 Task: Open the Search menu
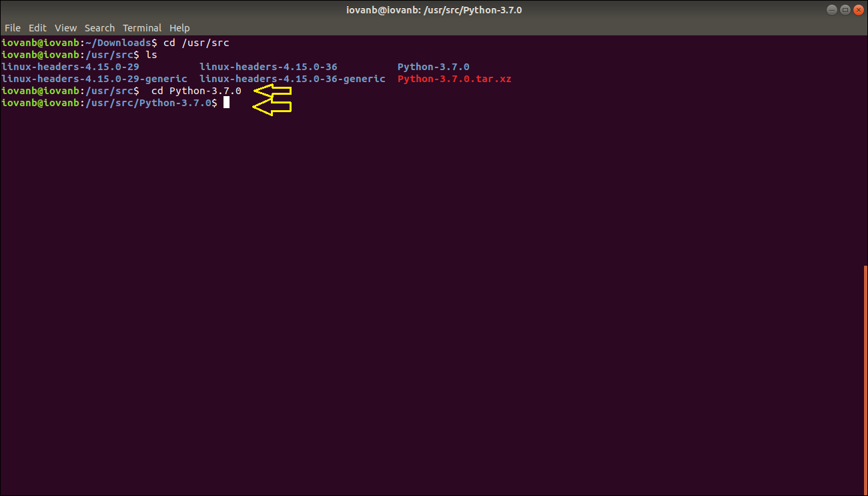click(x=99, y=27)
